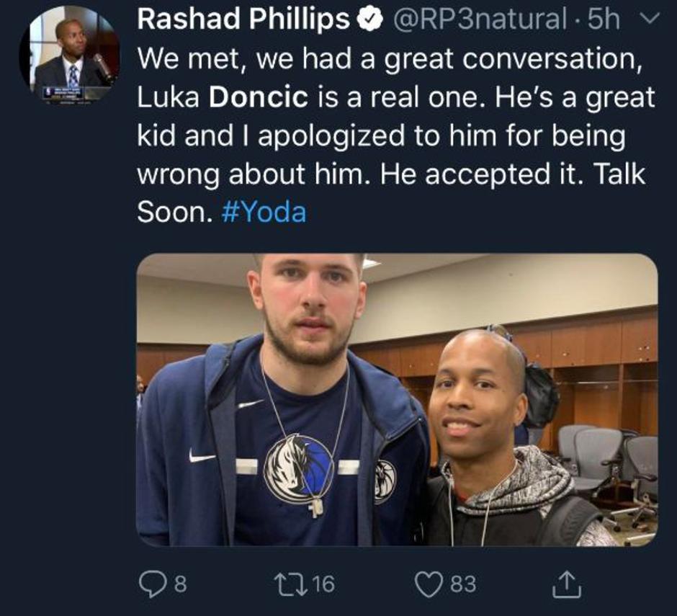Click the Mavericks horse logo on the shirt
Image resolution: width=677 pixels, height=616 pixels.
(x=298, y=467)
